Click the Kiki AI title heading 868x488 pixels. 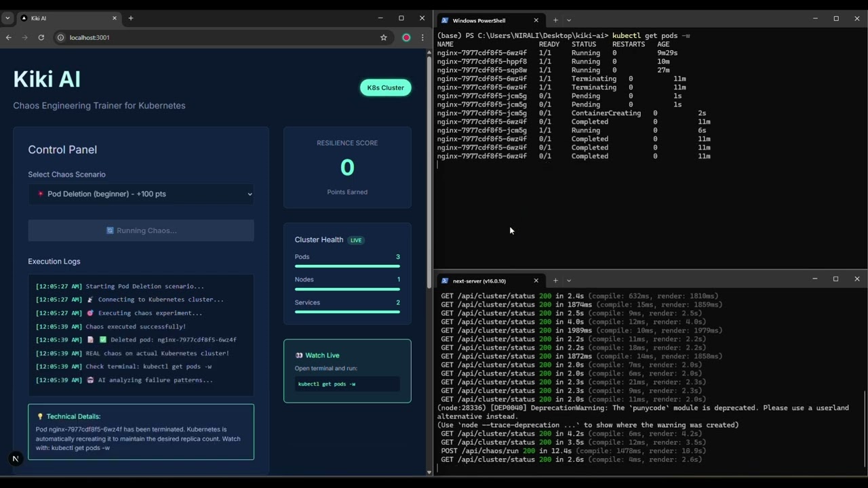(x=47, y=79)
